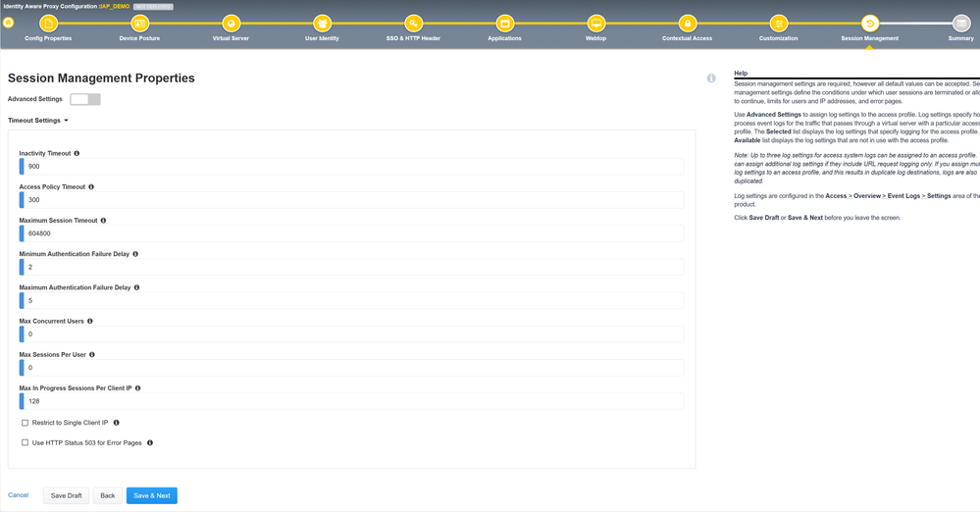Image resolution: width=980 pixels, height=512 pixels.
Task: Show info for Maximum Authentication Failure Delay
Action: coord(137,287)
